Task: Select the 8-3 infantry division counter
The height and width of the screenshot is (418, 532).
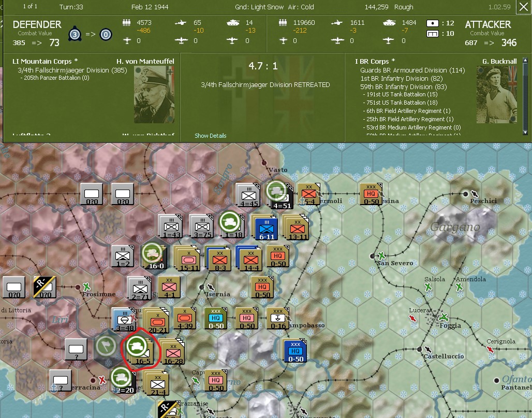Action: tap(219, 259)
